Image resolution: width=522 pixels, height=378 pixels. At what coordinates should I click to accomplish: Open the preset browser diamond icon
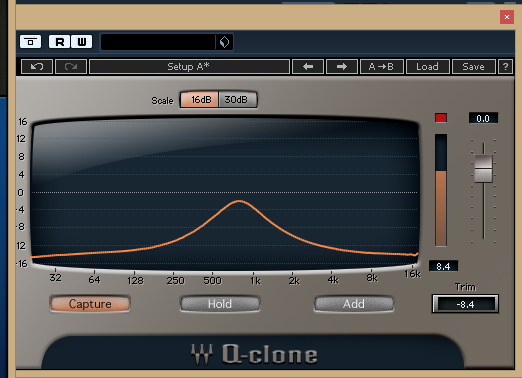(x=224, y=42)
